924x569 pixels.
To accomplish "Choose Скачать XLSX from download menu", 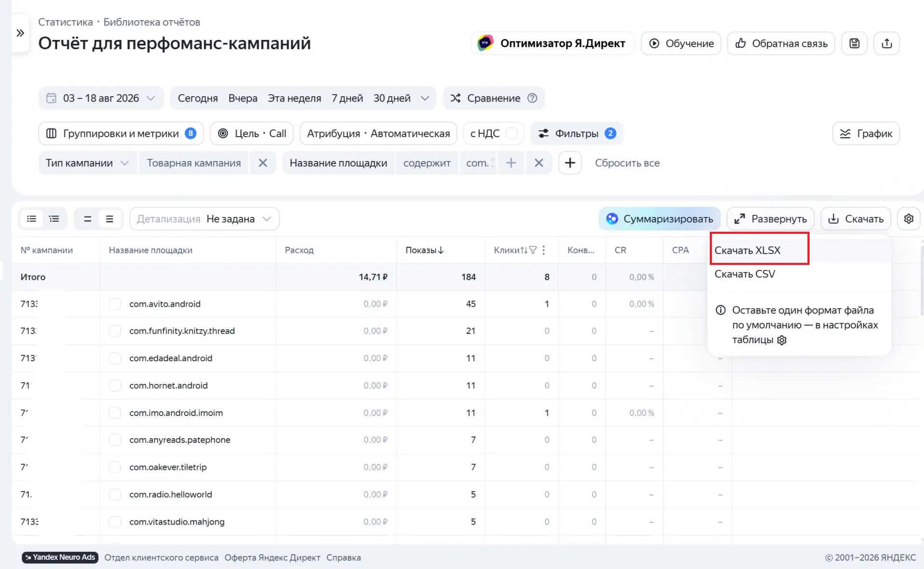I will (x=747, y=250).
